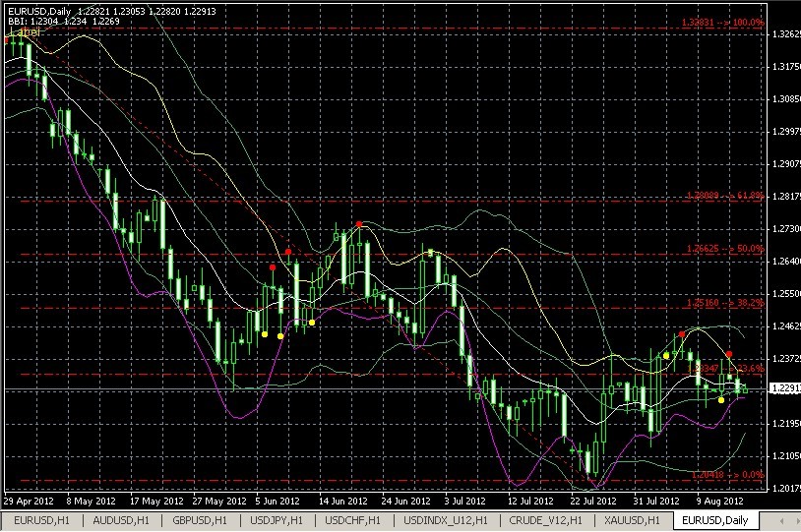Open the AUDUSD,H1 chart tab
Image resolution: width=801 pixels, height=532 pixels.
121,521
